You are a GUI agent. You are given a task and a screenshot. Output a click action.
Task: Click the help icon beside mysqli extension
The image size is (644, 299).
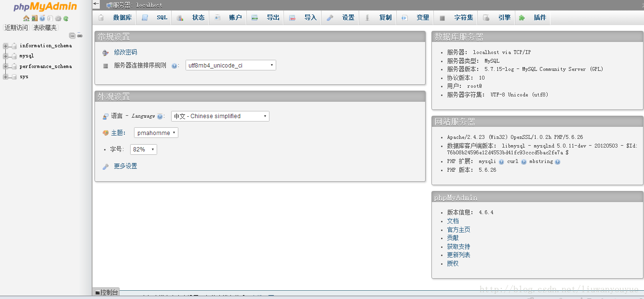pos(501,162)
